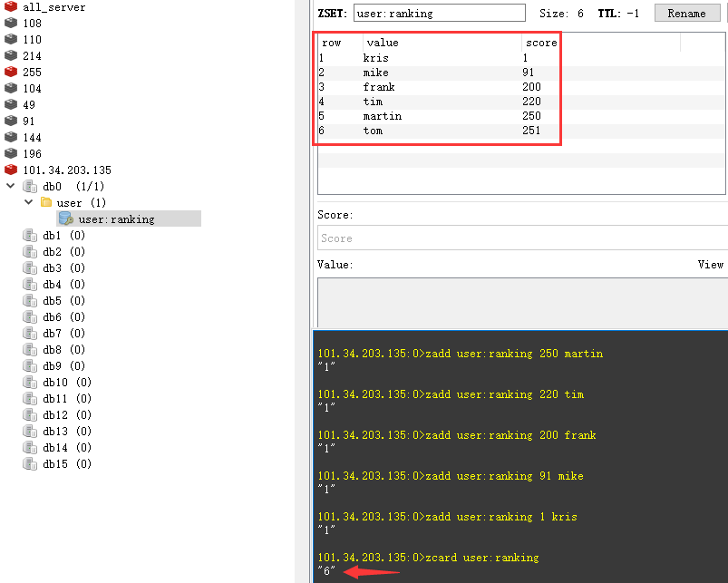This screenshot has height=583, width=728.
Task: Click the 101.34.203.135 server icon
Action: pos(11,170)
